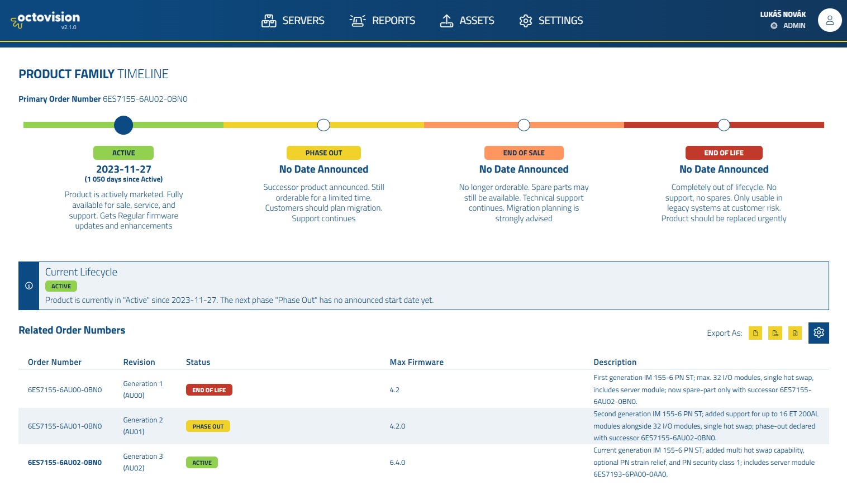Screen dimensions: 847x504
Task: Open the REPORTS menu
Action: coord(383,21)
